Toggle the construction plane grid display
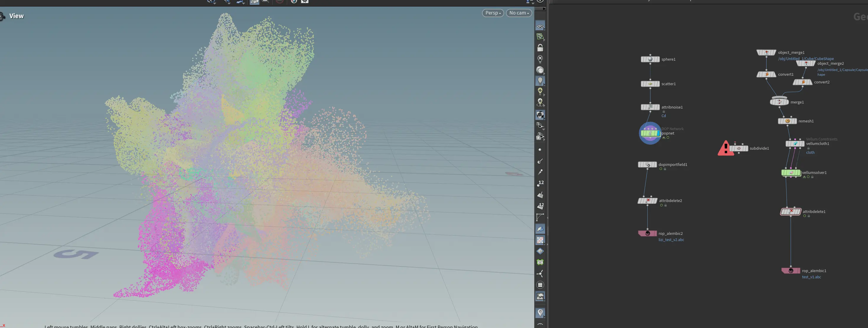 [x=540, y=26]
